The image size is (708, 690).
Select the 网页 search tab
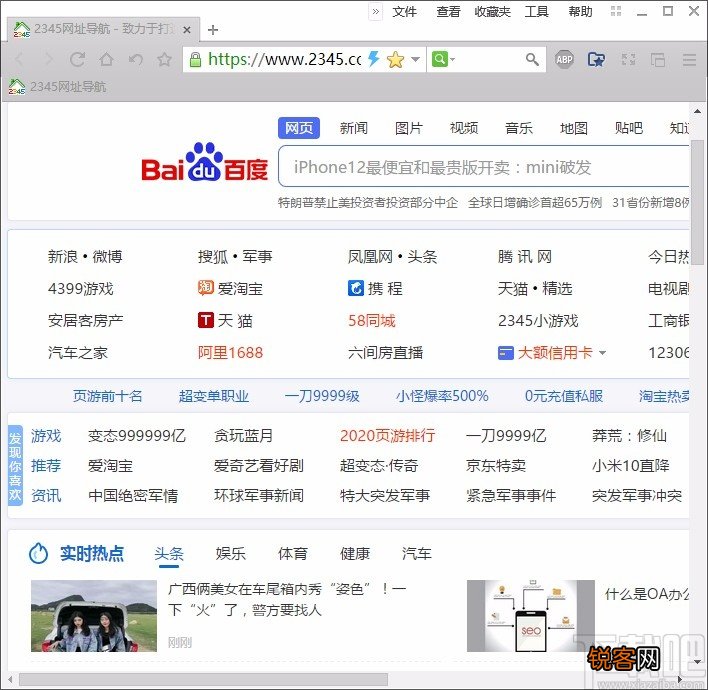click(x=299, y=128)
